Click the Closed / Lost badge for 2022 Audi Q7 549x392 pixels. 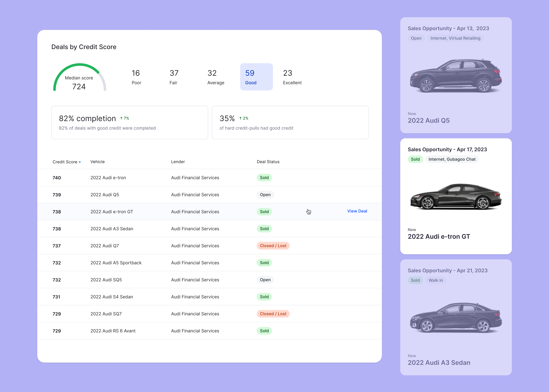point(273,245)
